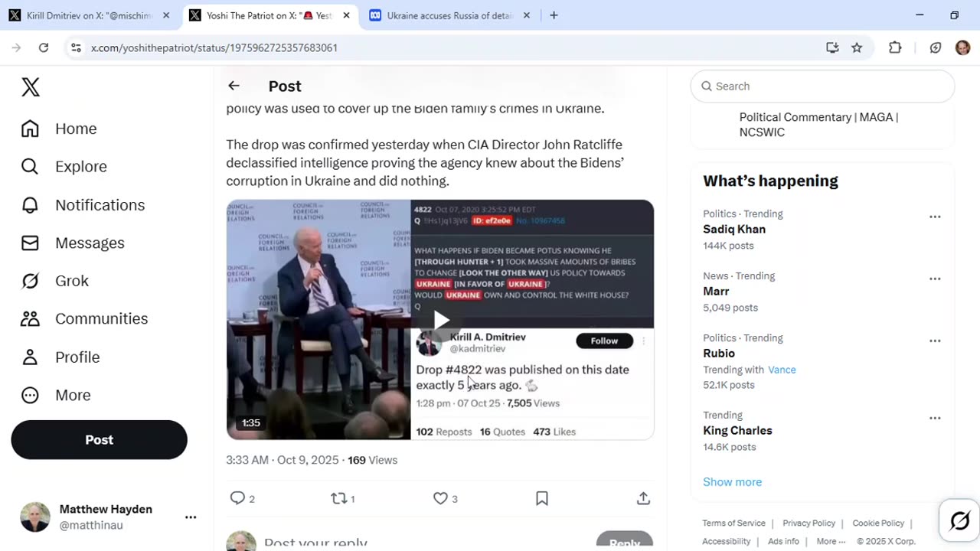Open more options for the King Charles trend
The image size is (980, 551).
[935, 418]
